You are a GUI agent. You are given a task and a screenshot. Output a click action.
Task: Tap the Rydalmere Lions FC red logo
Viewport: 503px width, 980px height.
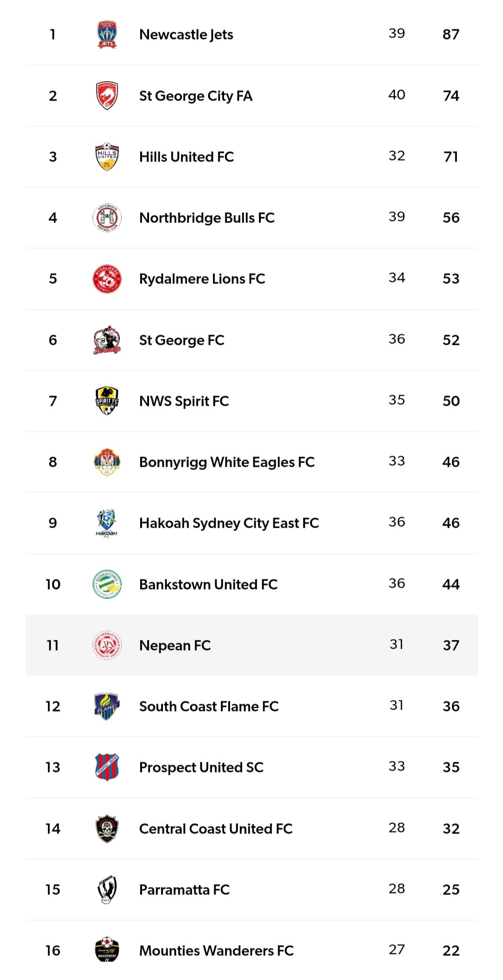[x=107, y=279]
